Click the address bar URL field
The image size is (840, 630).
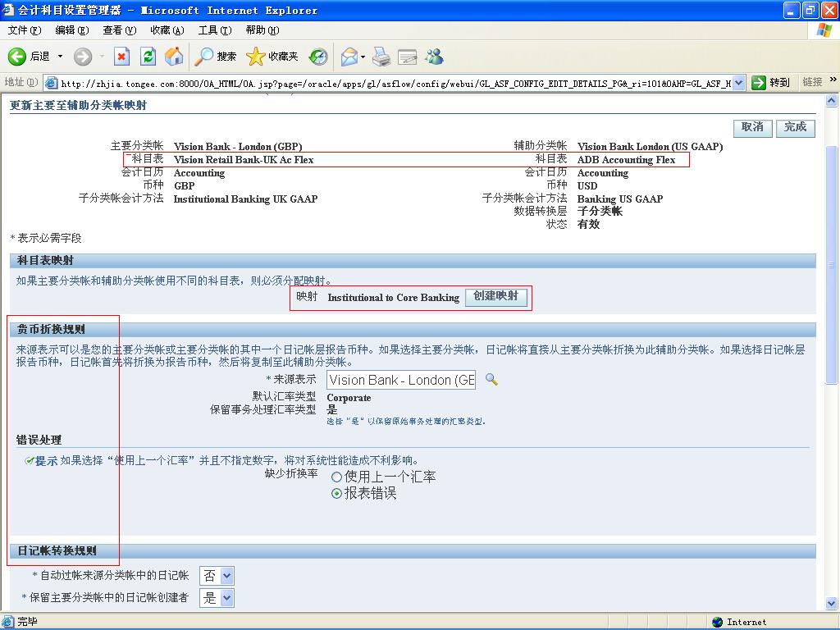coord(396,83)
